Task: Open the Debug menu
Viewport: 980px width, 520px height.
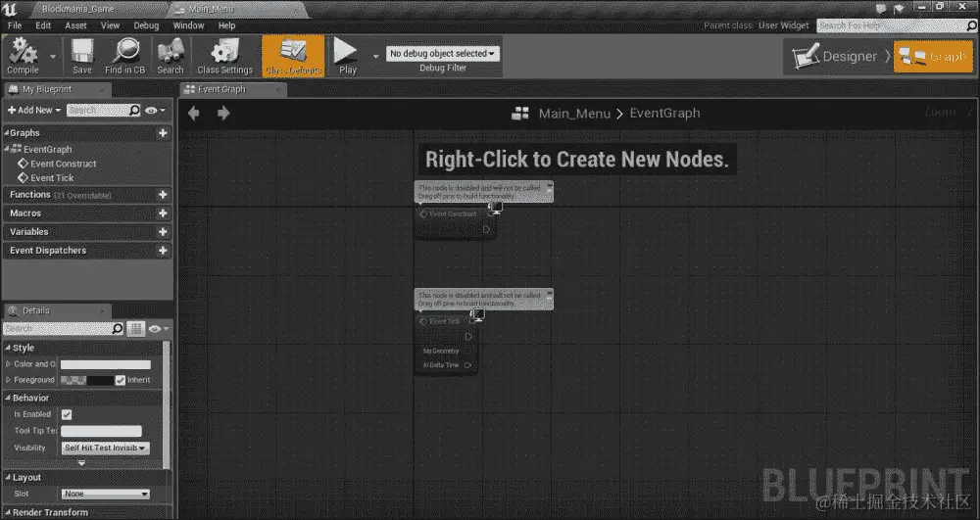Action: 146,25
